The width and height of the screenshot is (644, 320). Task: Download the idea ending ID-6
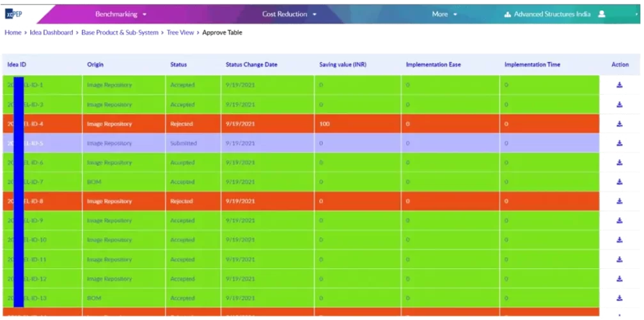coord(620,163)
